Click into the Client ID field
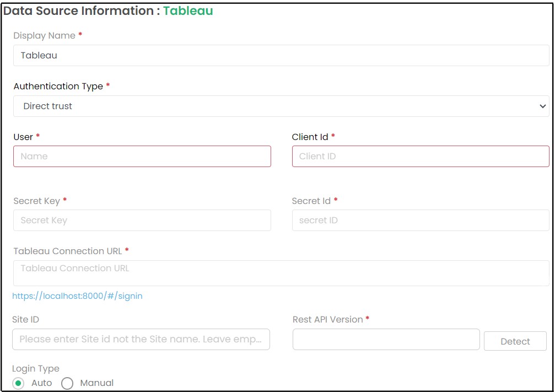Screen dimensions: 555x392 420,157
